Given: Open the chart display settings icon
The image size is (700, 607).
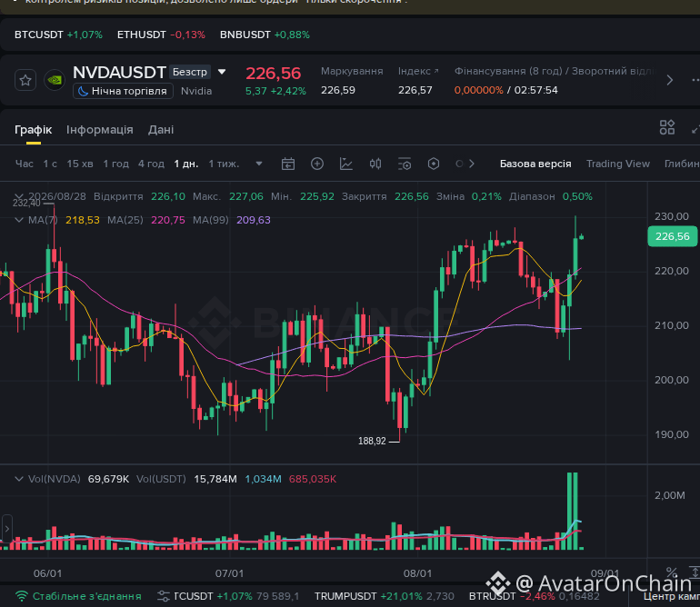Looking at the screenshot, I should pos(405,164).
